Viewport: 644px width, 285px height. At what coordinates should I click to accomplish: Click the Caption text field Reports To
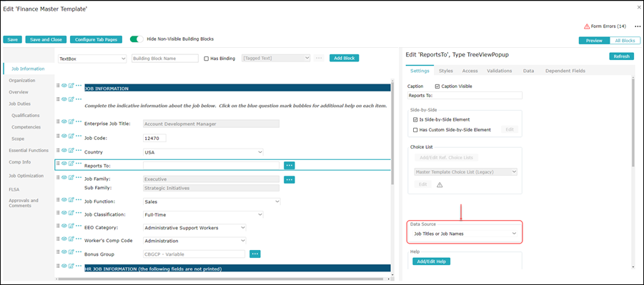click(465, 95)
